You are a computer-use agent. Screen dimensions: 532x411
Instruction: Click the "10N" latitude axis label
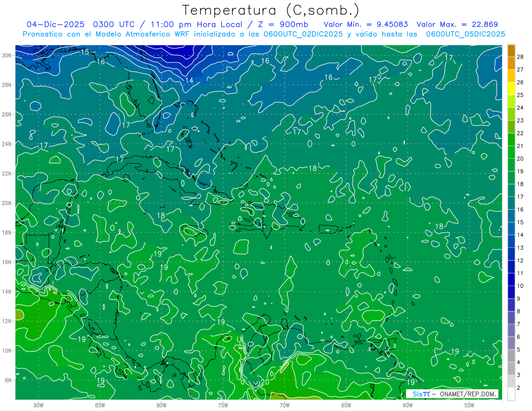(x=7, y=351)
